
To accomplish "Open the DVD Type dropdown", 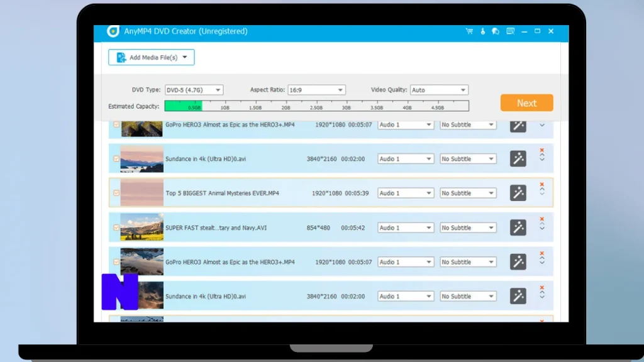I will 194,90.
